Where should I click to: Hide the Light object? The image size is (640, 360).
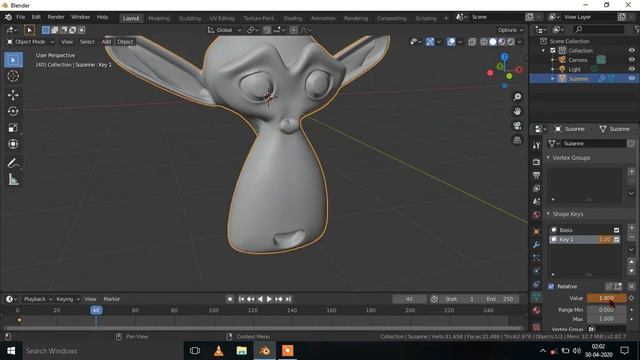coord(631,69)
